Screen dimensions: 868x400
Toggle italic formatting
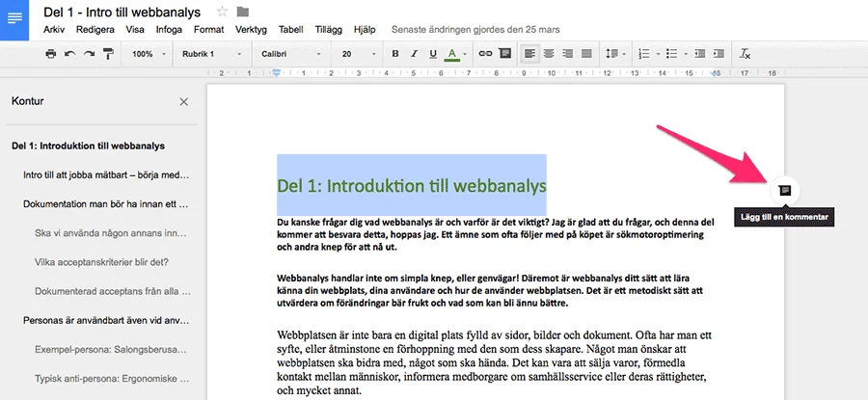(x=414, y=54)
